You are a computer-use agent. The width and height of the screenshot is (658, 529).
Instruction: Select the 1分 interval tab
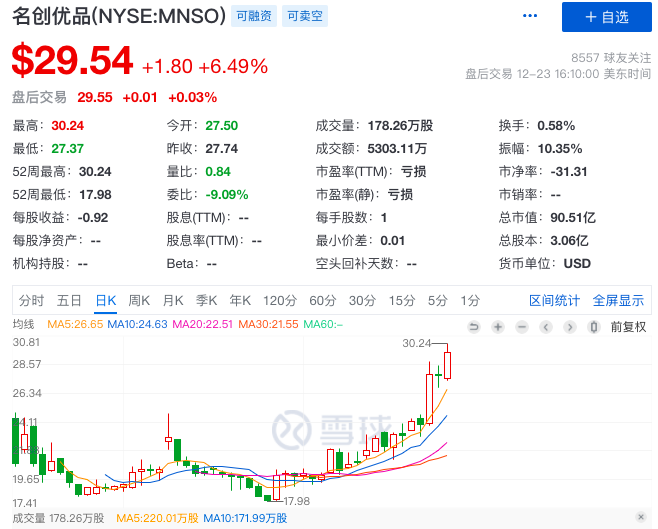point(470,300)
